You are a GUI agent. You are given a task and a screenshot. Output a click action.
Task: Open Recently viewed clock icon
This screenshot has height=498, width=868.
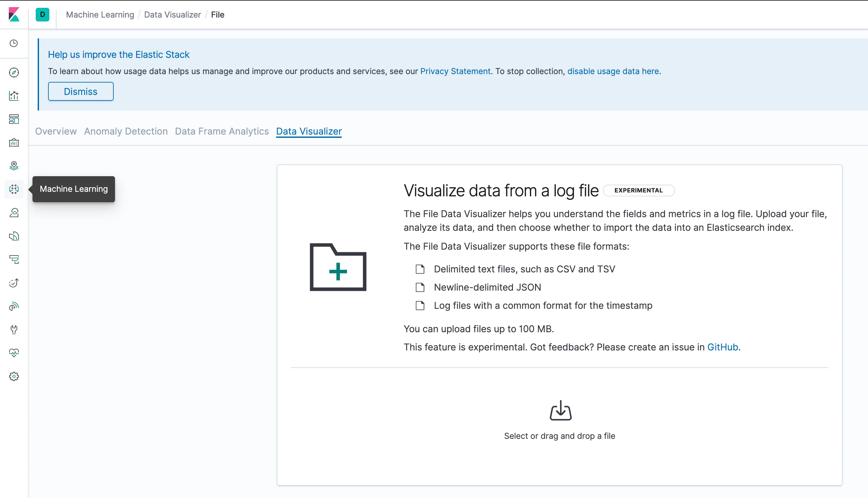14,44
